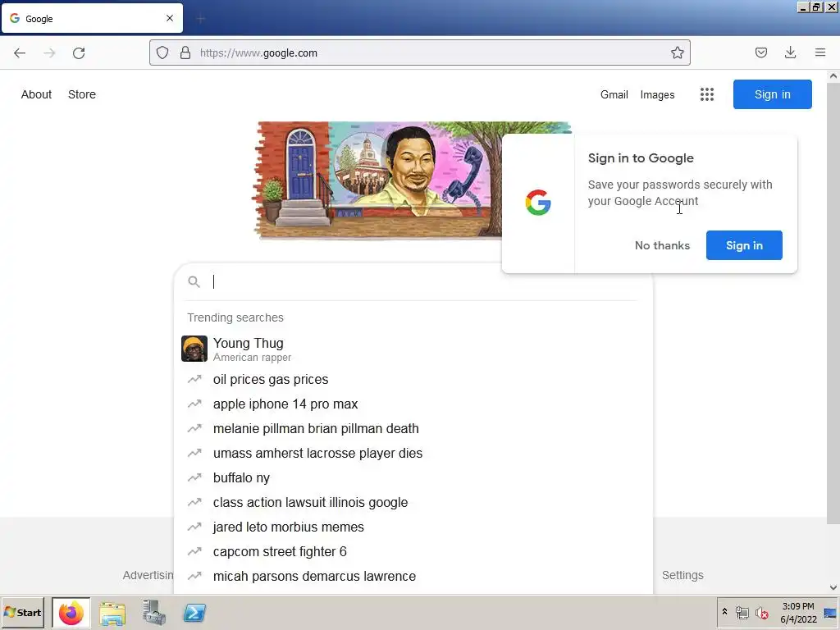840x630 pixels.
Task: Launch Firefox from the taskbar
Action: coord(71,613)
